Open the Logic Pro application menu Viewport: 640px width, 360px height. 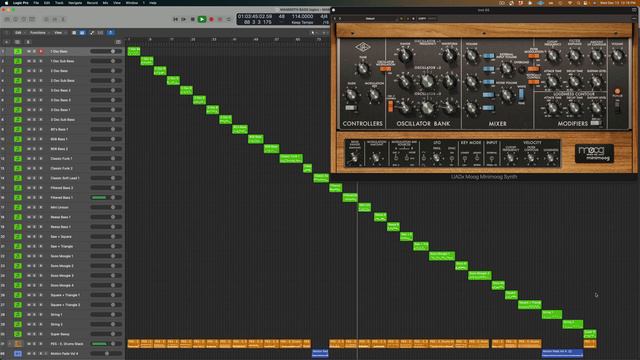[20, 2]
